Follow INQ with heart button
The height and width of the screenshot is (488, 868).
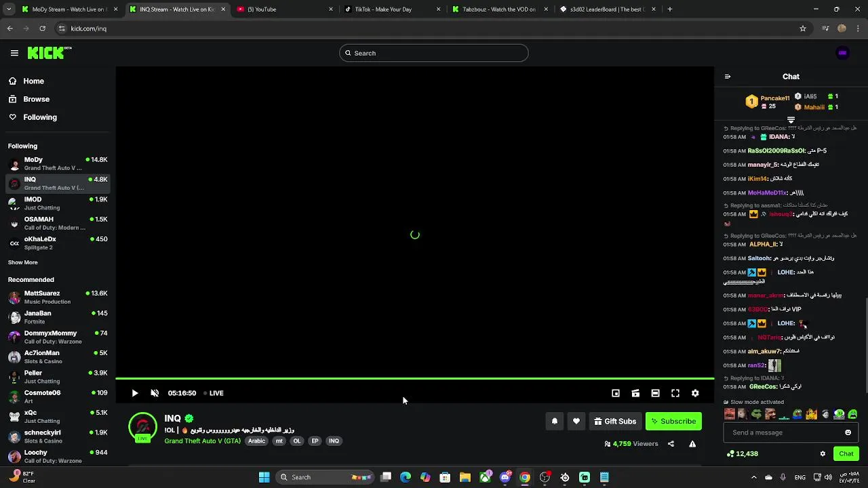(576, 421)
